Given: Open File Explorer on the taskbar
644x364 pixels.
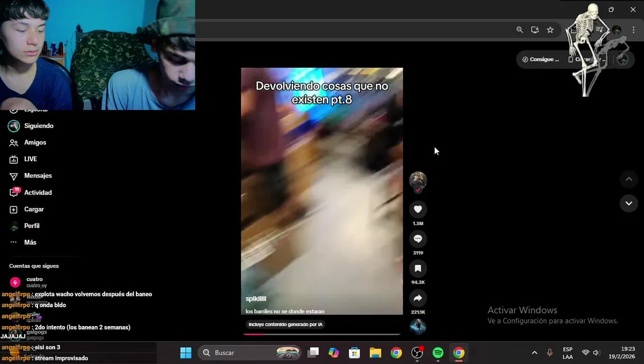Looking at the screenshot, I should click(375, 353).
